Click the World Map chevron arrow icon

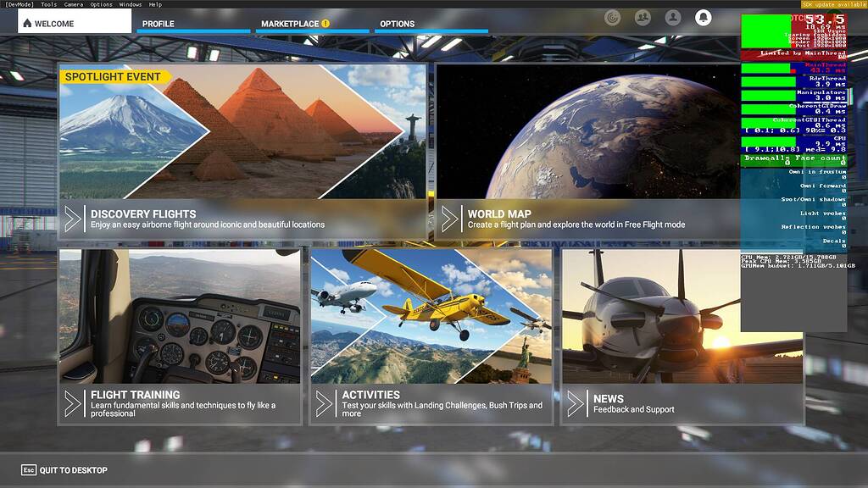[450, 219]
